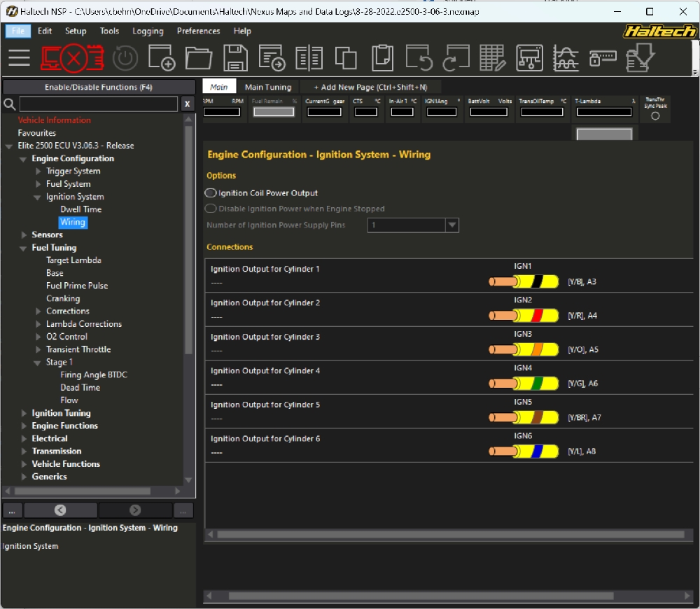
Task: Click the copy icon in toolbar
Action: [x=345, y=58]
